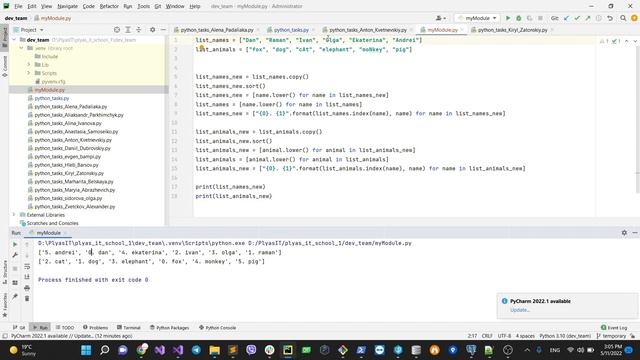Click the Stop button in the top toolbar
Image resolution: width=640 pixels, height=360 pixels.
540,18
